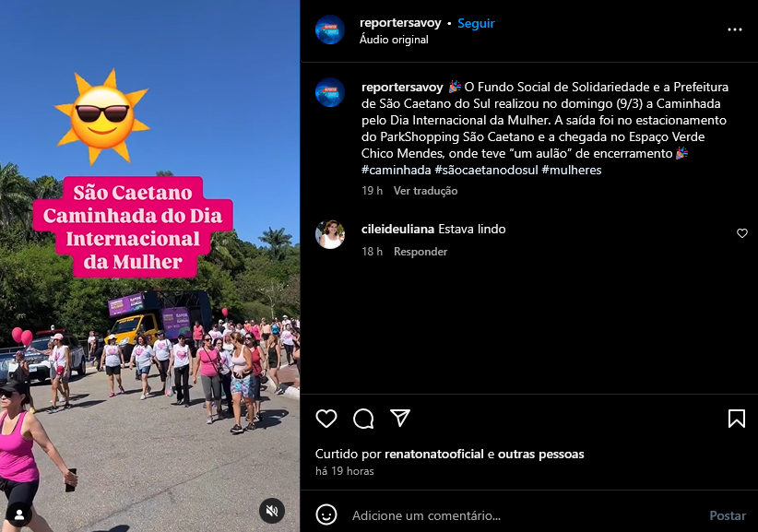Open comments via the speech bubble icon
Viewport: 758px width, 532px height.
(x=363, y=419)
